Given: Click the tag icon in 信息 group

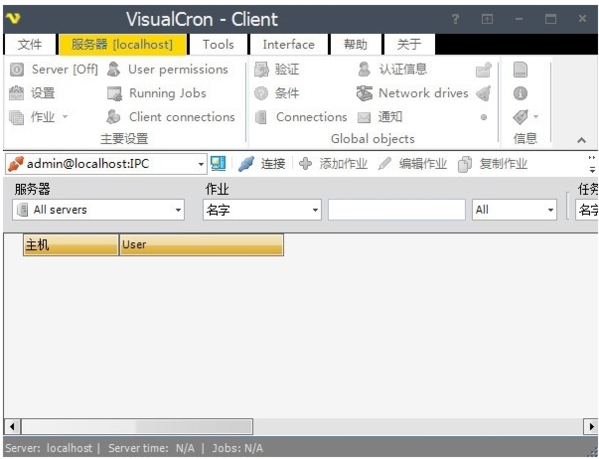Looking at the screenshot, I should click(x=520, y=117).
